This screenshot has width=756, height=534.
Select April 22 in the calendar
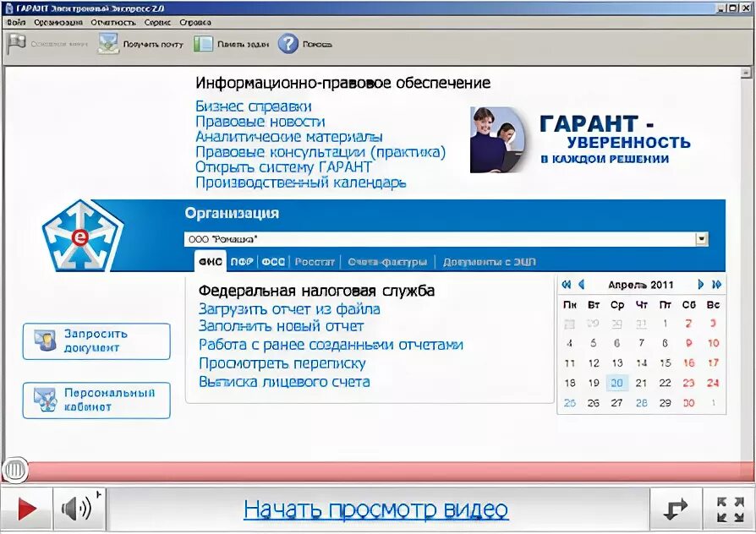pos(665,383)
